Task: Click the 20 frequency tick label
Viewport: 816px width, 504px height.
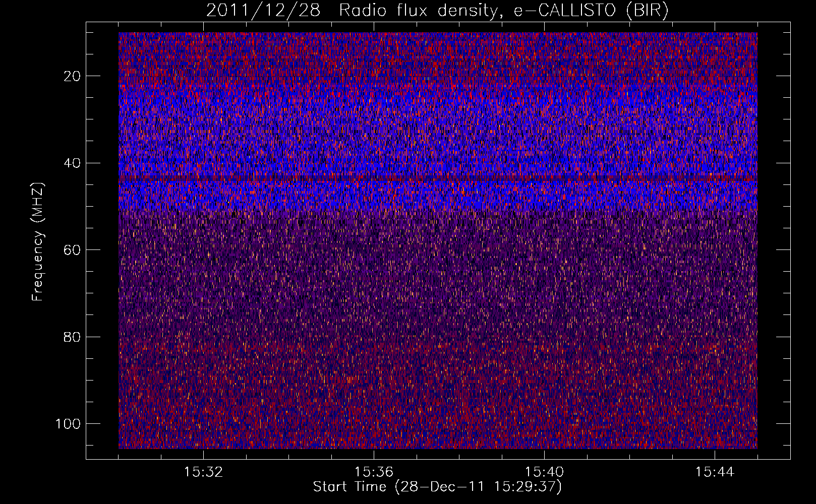Action: point(73,76)
